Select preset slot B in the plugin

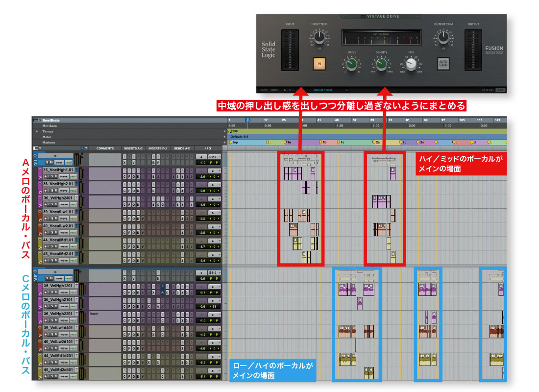coord(290,90)
